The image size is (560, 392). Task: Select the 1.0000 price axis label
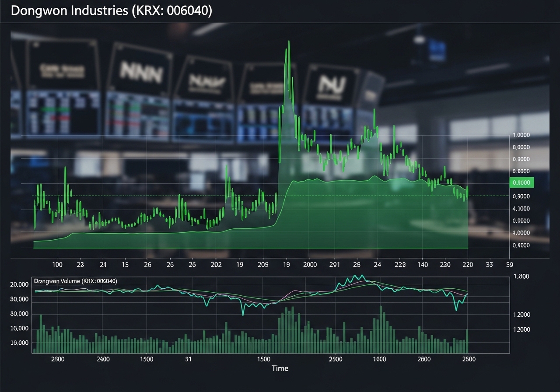click(521, 135)
